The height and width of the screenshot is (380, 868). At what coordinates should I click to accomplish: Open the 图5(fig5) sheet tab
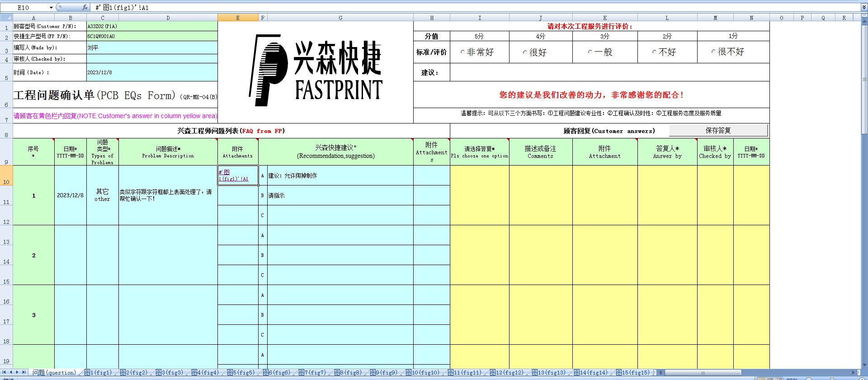pyautogui.click(x=241, y=372)
